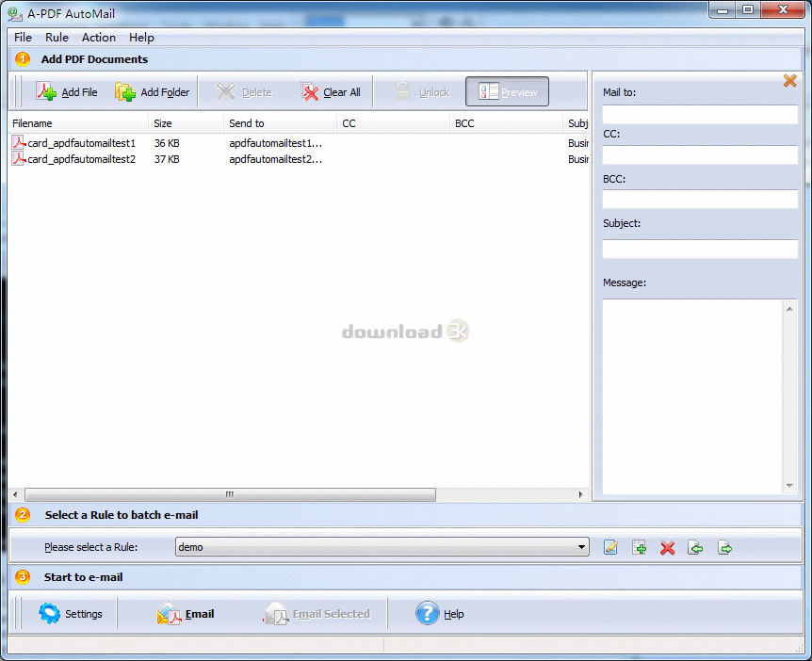Open the Help menu
Image resolution: width=812 pixels, height=661 pixels.
pos(141,38)
